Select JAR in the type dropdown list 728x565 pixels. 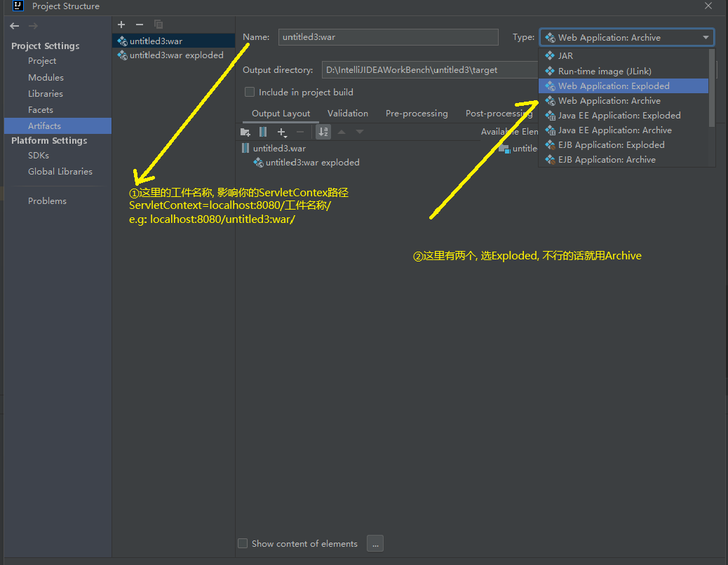point(565,56)
